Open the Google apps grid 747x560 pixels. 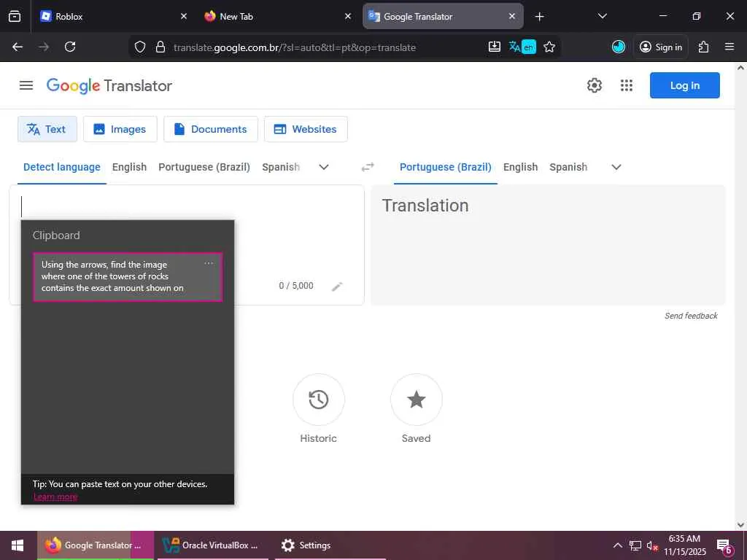coord(627,86)
